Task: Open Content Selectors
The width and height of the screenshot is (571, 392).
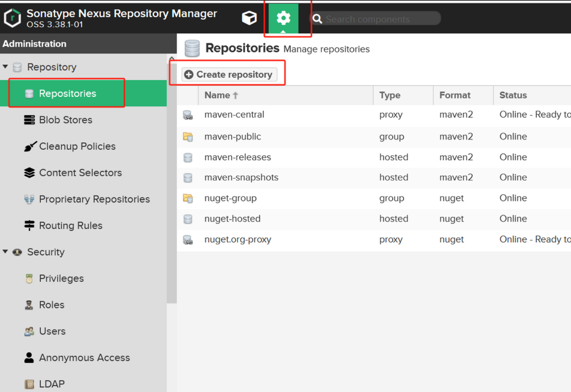Action: [x=80, y=173]
